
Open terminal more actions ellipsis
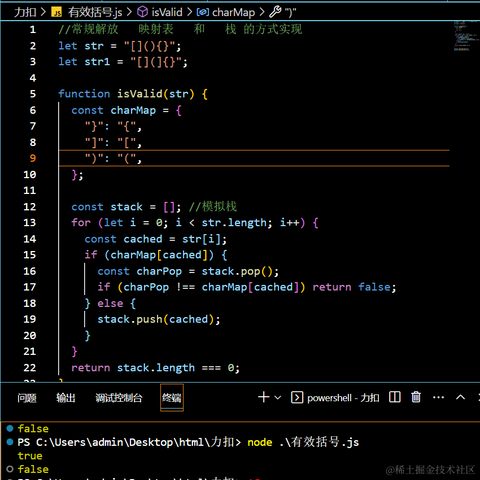438,397
